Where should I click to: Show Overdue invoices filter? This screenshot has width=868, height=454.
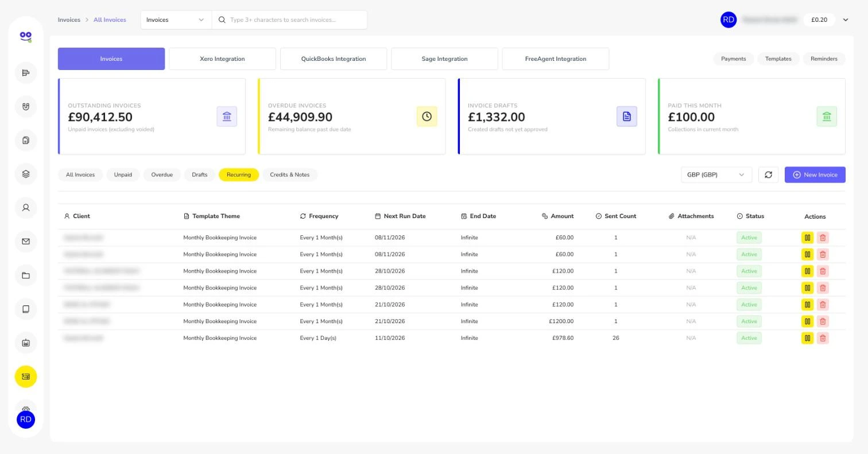162,175
